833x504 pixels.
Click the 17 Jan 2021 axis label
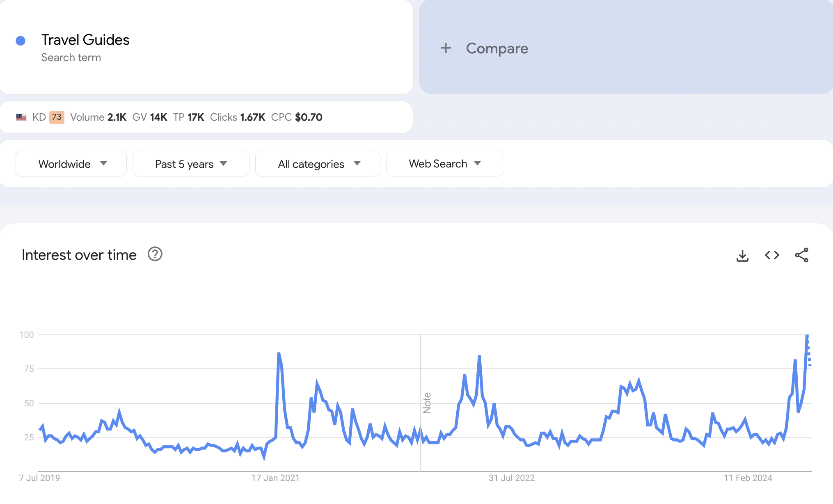click(275, 478)
